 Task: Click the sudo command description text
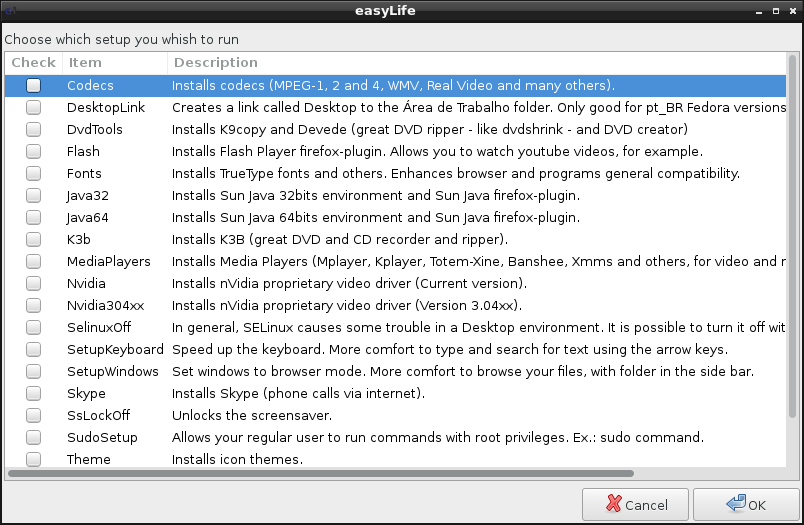(438, 438)
